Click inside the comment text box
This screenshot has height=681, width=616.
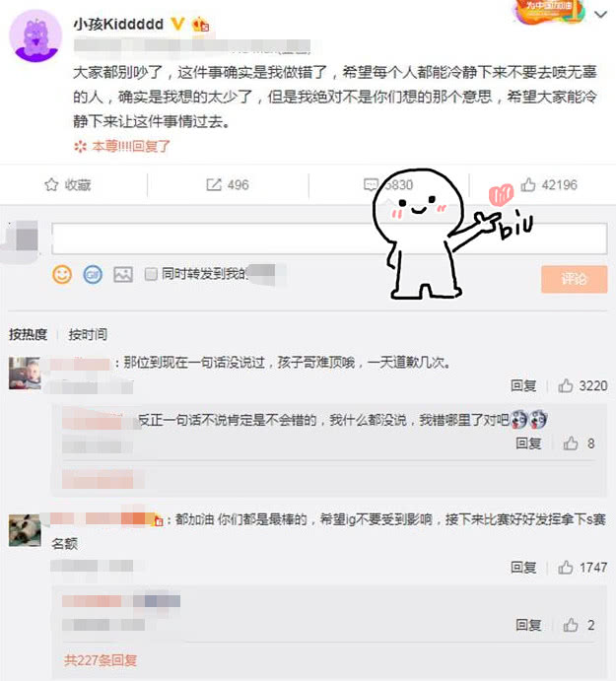coord(329,238)
